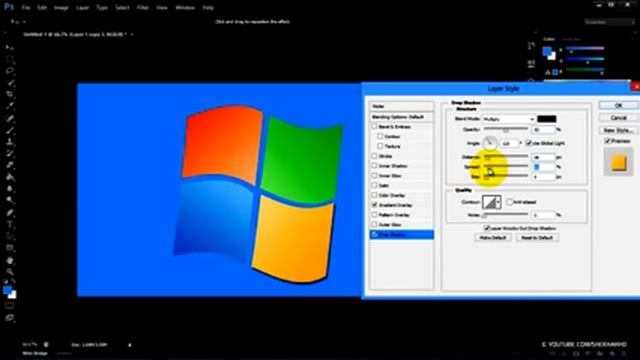The image size is (640, 360).
Task: Select the Clone Stamp tool
Action: 9,142
